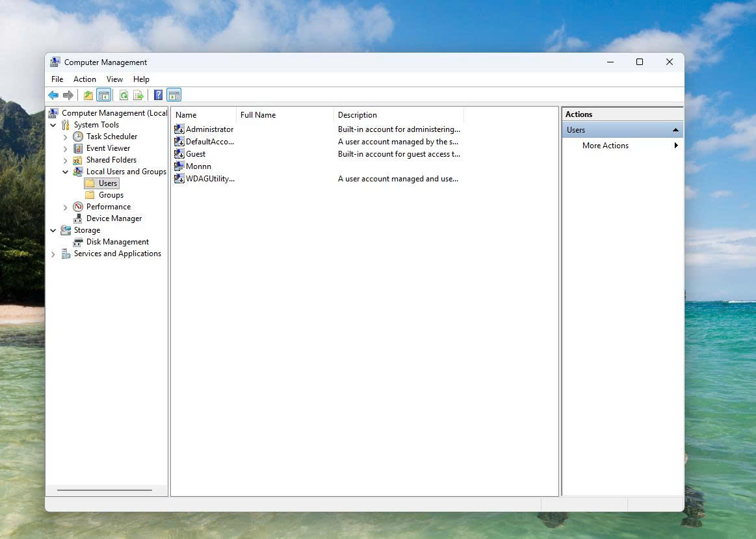Click the Up one level folder icon

pos(88,96)
